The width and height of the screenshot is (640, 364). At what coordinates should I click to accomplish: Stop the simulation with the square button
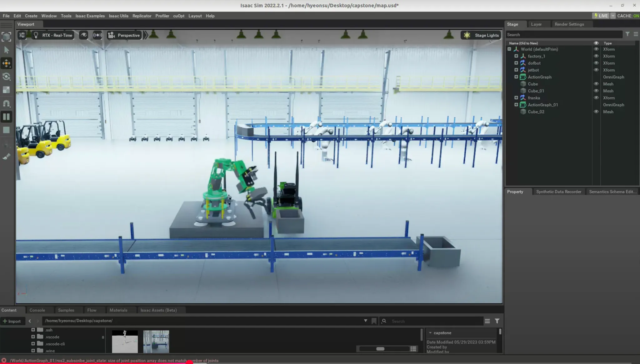(x=6, y=130)
